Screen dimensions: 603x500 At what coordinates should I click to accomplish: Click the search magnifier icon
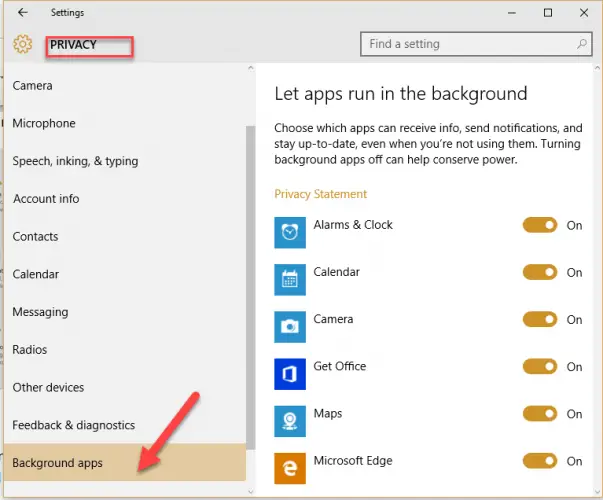point(581,44)
